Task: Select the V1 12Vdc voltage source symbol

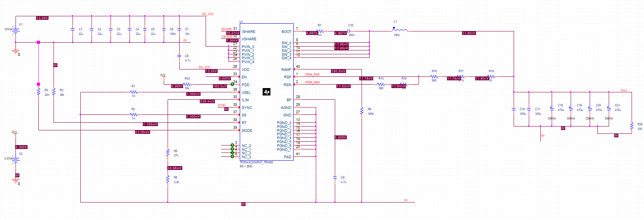Action: pyautogui.click(x=16, y=29)
